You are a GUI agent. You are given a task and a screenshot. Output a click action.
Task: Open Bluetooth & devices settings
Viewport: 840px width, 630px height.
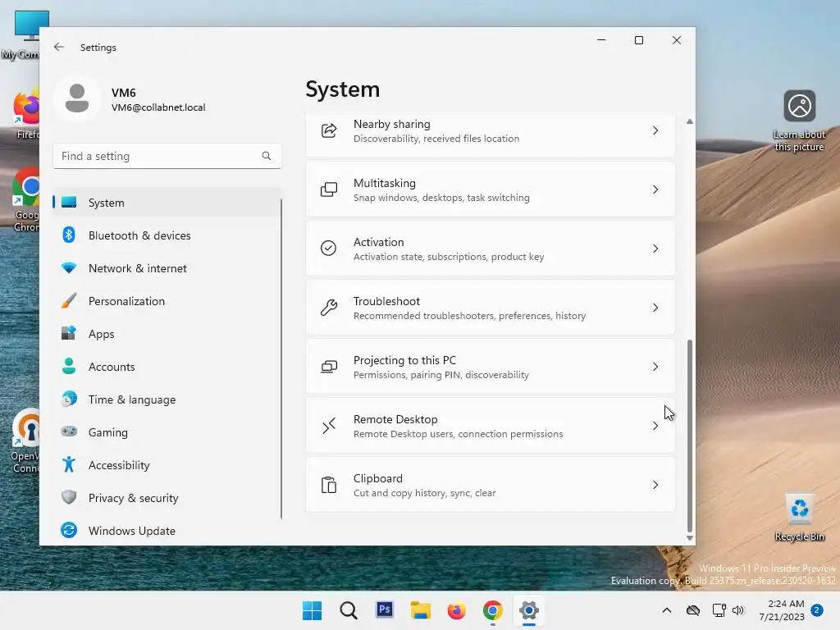(x=167, y=235)
